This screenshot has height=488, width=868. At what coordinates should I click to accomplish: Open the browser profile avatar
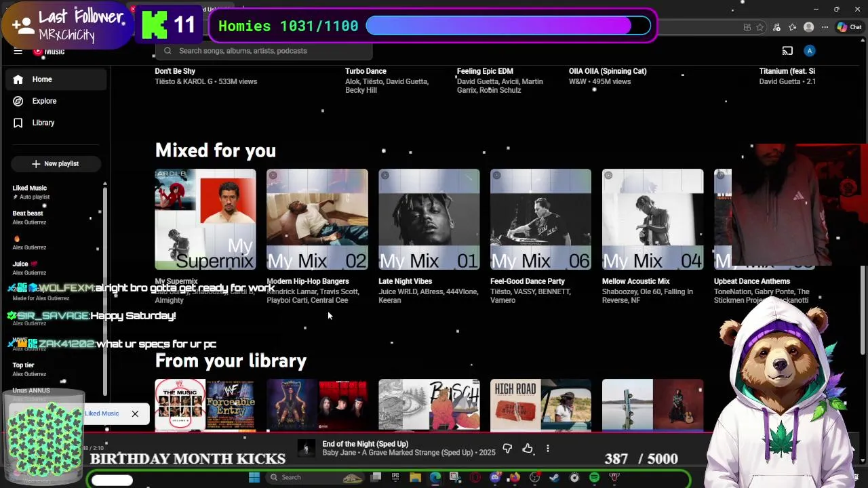(x=808, y=27)
